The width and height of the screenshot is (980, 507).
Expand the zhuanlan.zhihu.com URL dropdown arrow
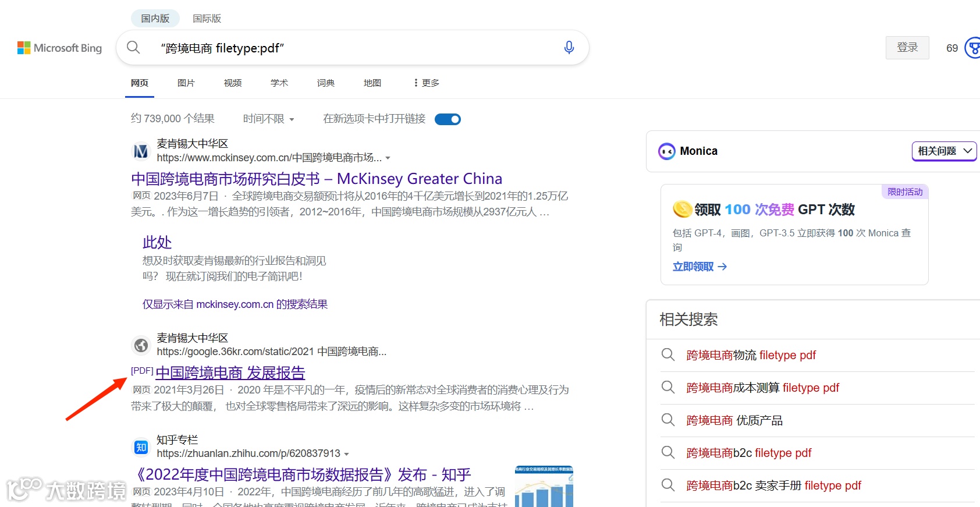pyautogui.click(x=347, y=454)
